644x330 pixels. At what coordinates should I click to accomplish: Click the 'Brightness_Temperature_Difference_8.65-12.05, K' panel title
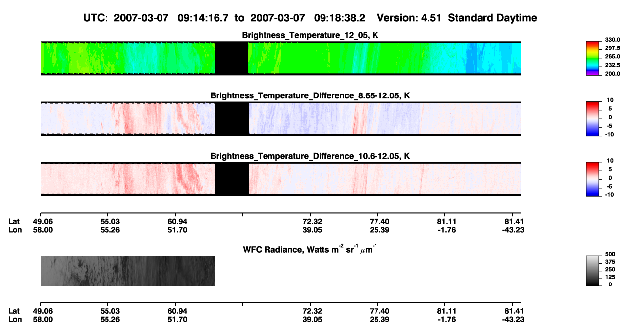pyautogui.click(x=310, y=95)
